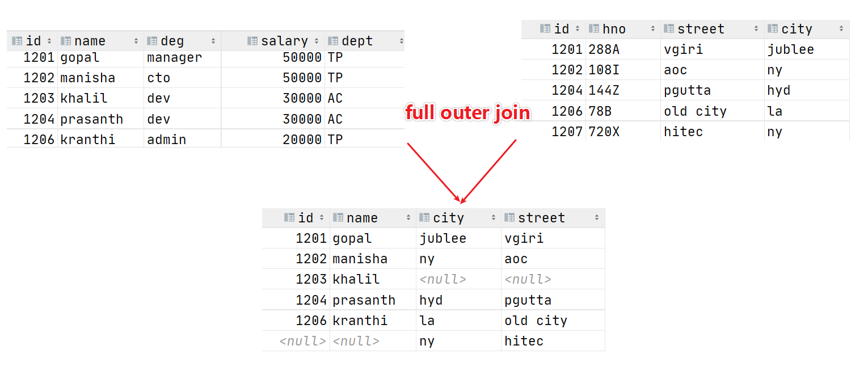The height and width of the screenshot is (375, 868).
Task: Select the deg column header label
Action: [172, 41]
